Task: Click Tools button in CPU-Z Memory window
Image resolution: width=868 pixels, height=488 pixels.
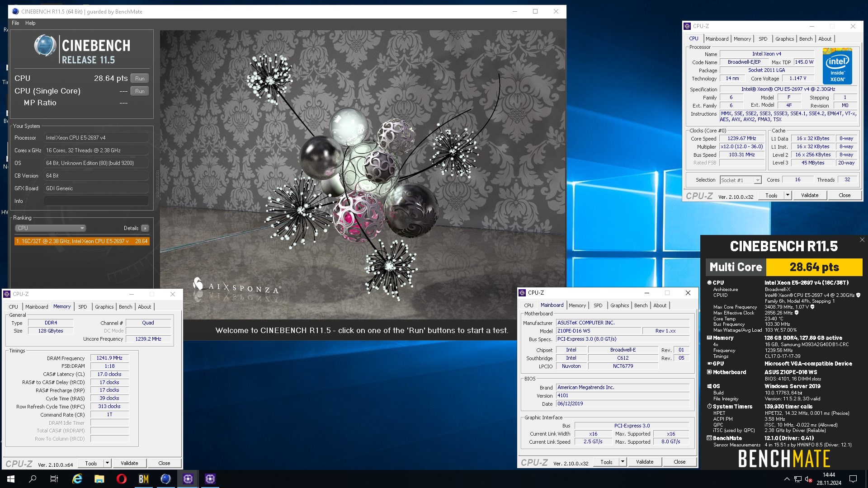Action: (91, 463)
